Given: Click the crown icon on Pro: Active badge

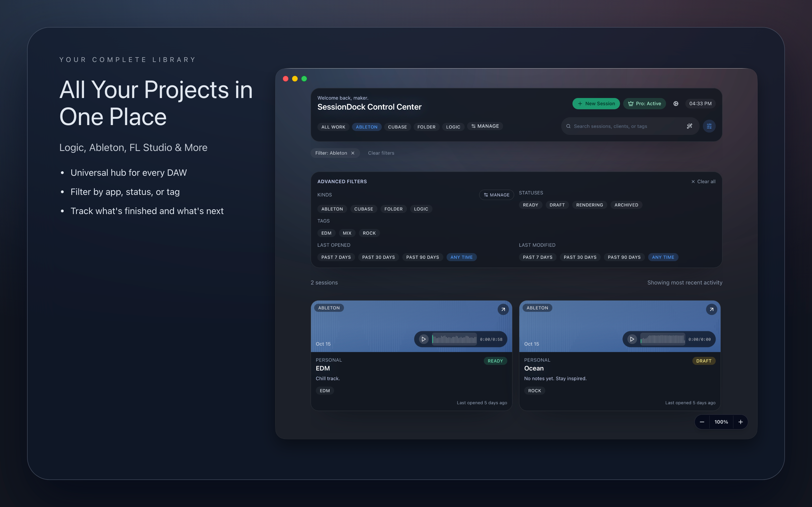Looking at the screenshot, I should click(x=630, y=104).
